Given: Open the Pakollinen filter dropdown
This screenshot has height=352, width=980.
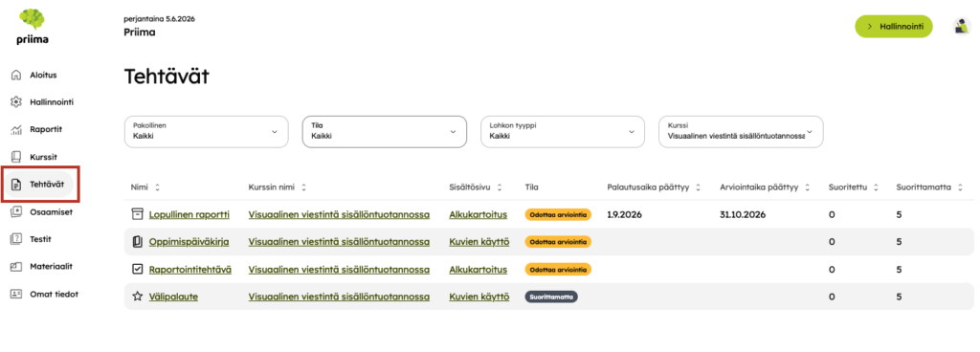Looking at the screenshot, I should point(207,132).
